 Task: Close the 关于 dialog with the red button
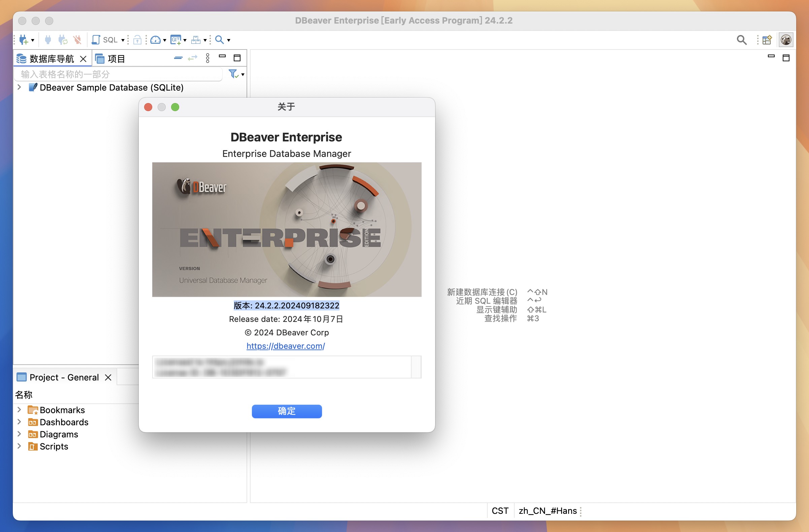[x=148, y=107]
